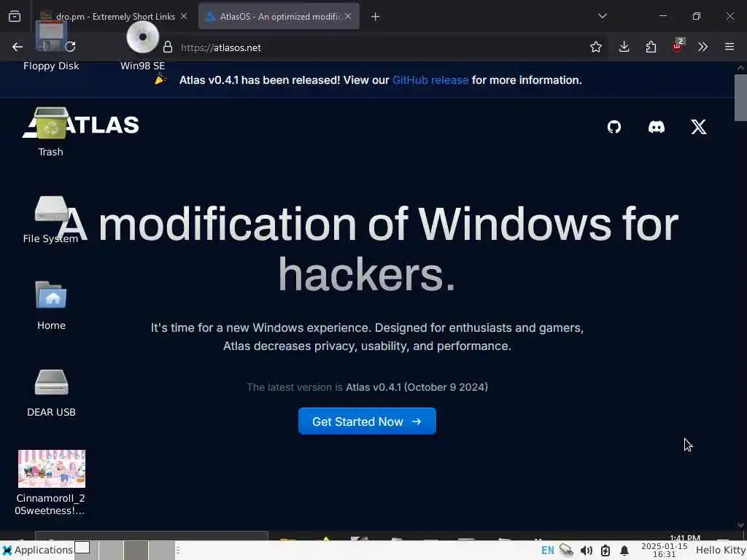
Task: Click the Get Started Now button
Action: coord(367,421)
